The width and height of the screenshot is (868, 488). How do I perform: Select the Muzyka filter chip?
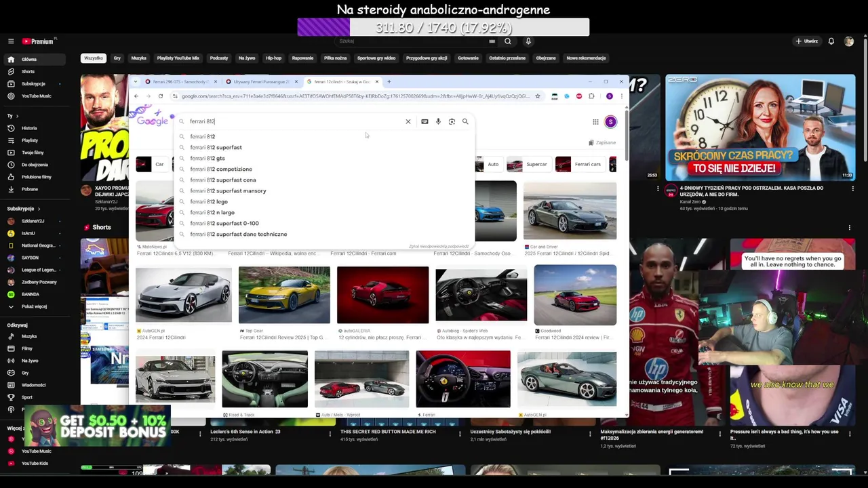[139, 58]
